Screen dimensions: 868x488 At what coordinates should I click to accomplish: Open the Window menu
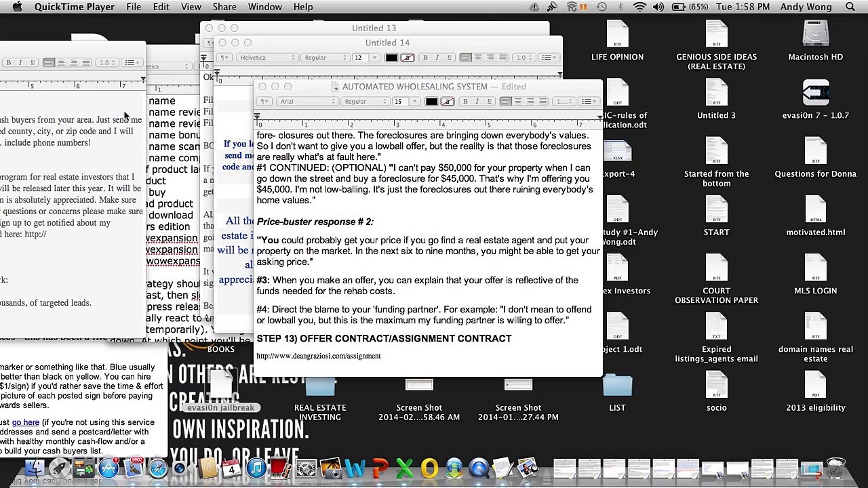[265, 7]
